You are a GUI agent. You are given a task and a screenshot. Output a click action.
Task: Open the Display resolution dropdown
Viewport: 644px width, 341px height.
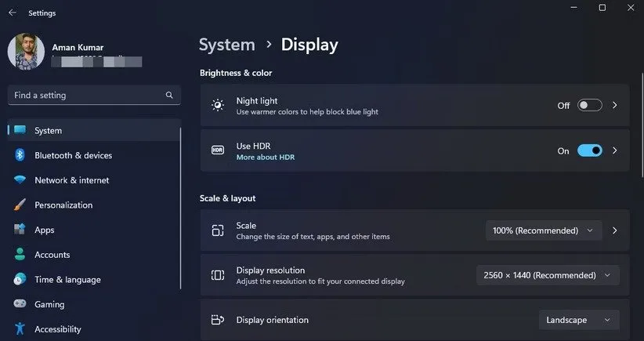pyautogui.click(x=547, y=275)
